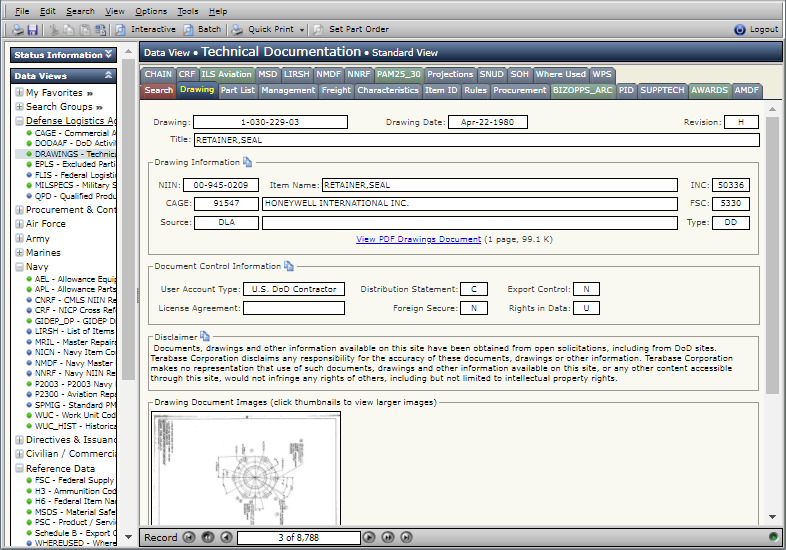Open the View menu
786x550 pixels.
[115, 11]
